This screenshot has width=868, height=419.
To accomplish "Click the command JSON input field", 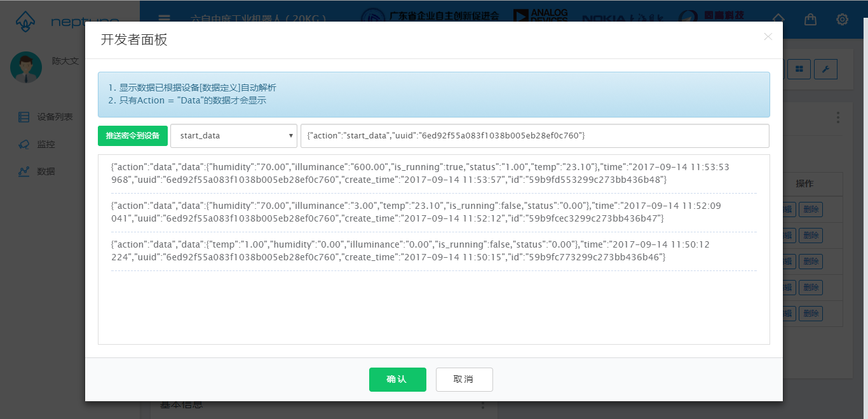I will click(x=534, y=136).
